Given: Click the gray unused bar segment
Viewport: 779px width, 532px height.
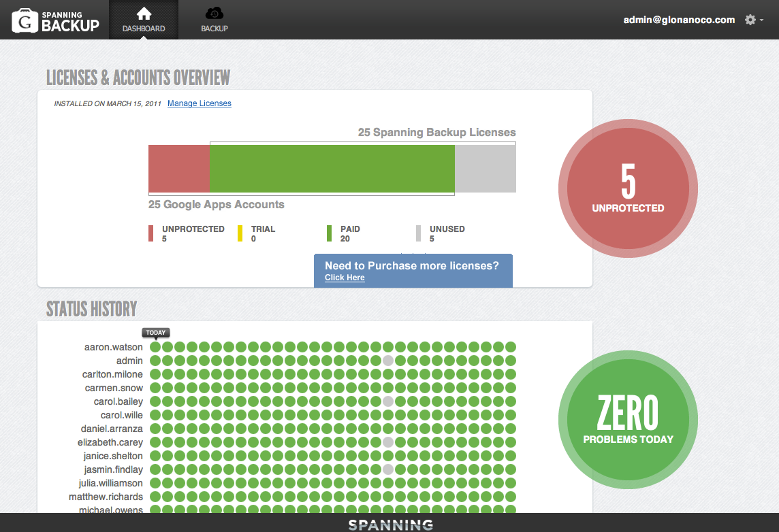Looking at the screenshot, I should (x=486, y=168).
